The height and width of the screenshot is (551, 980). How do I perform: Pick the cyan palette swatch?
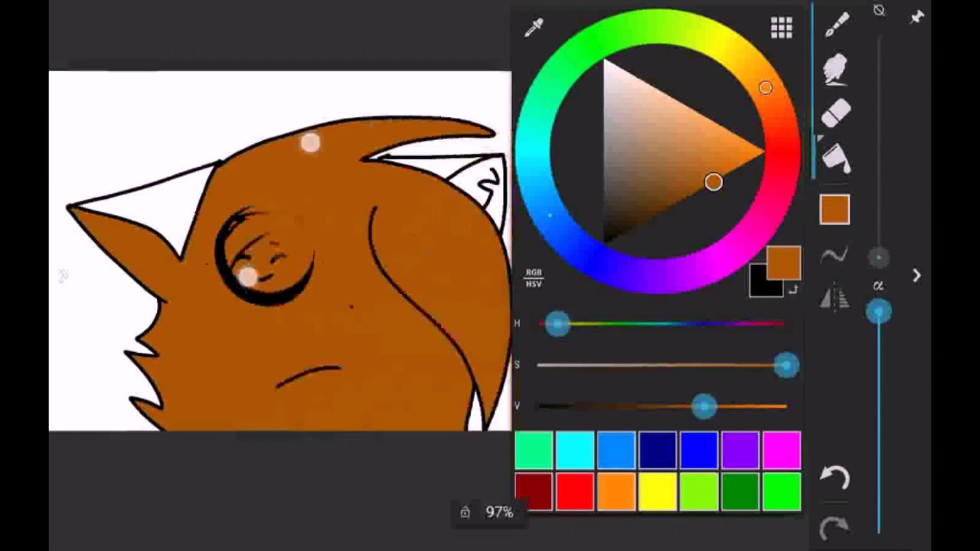point(575,450)
